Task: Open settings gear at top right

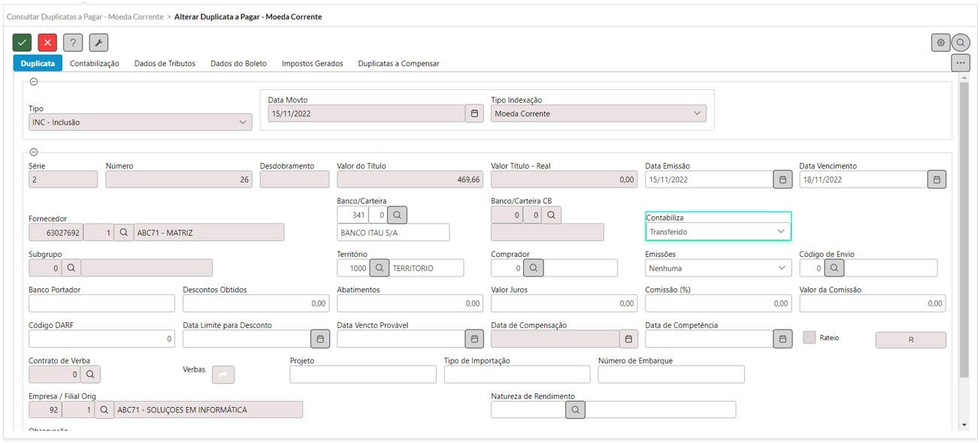Action: (x=940, y=43)
